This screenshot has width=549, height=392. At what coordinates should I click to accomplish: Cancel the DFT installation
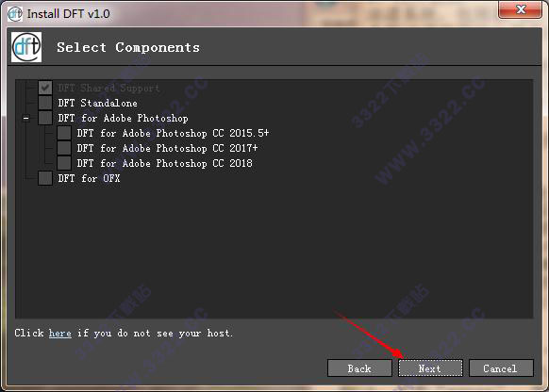tap(501, 368)
